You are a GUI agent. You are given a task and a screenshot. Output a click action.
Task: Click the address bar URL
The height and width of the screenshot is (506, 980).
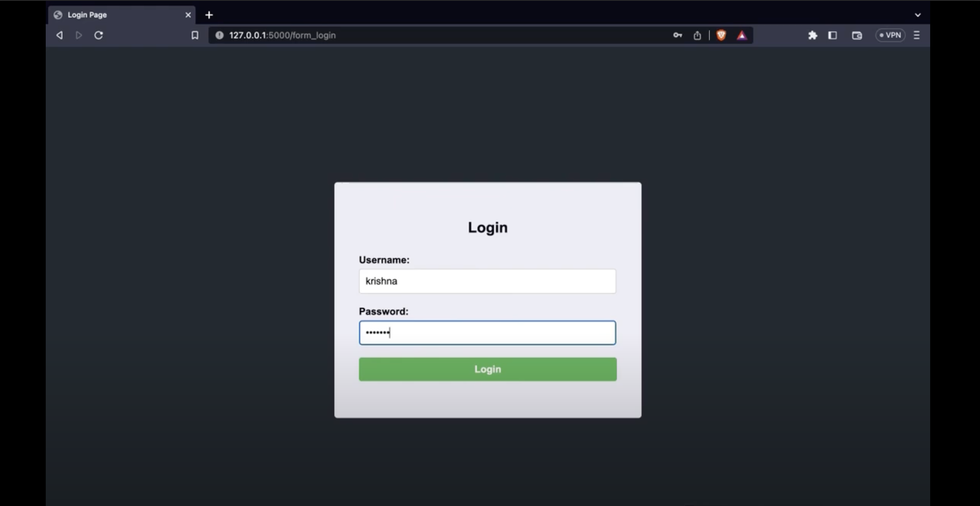coord(283,36)
